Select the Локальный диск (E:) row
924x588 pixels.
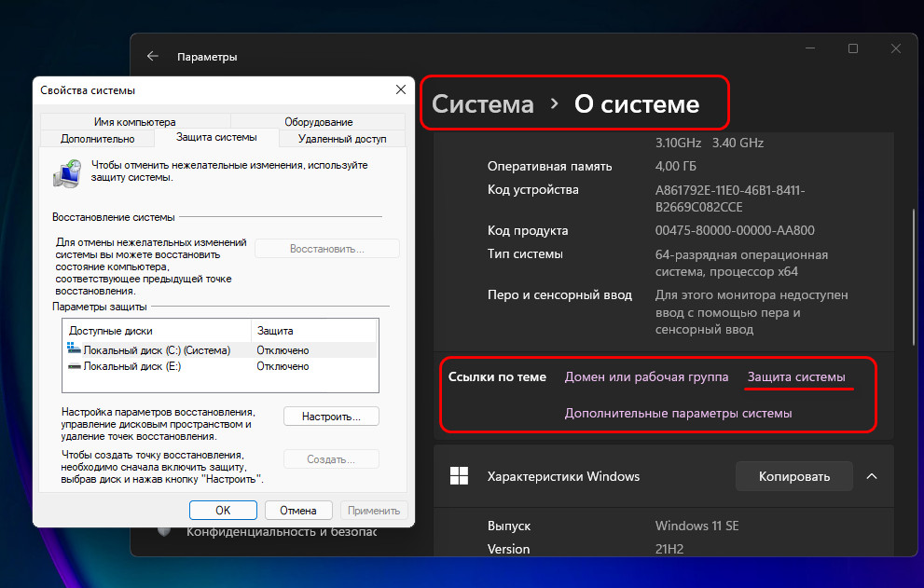(x=221, y=366)
